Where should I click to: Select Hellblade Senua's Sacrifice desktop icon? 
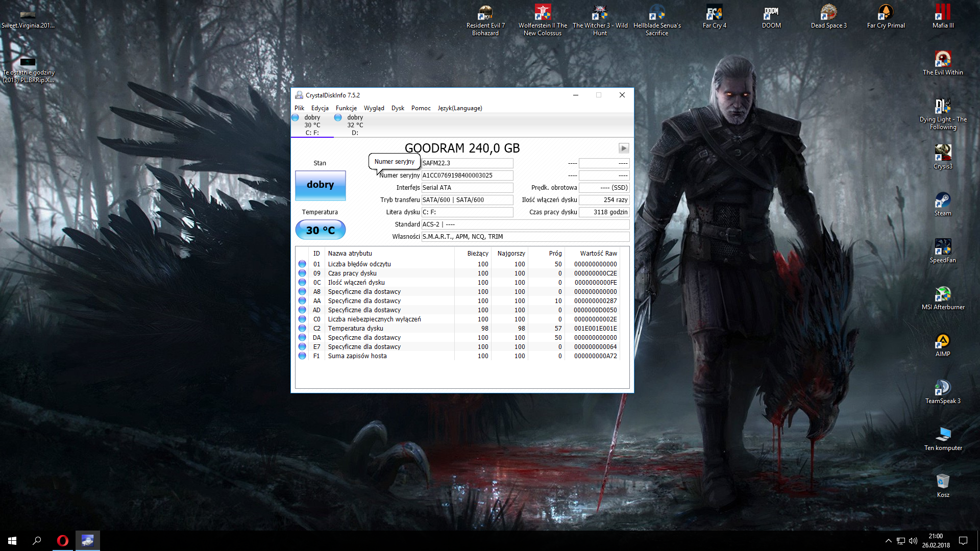click(x=657, y=20)
